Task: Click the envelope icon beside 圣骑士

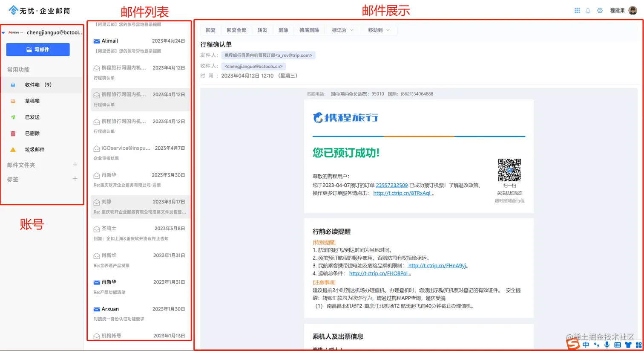Action: point(97,229)
